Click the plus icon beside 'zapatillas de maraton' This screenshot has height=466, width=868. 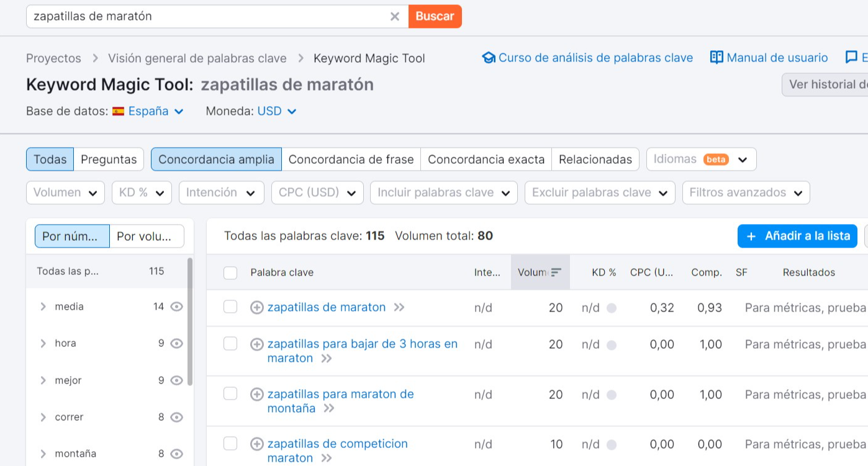(256, 307)
